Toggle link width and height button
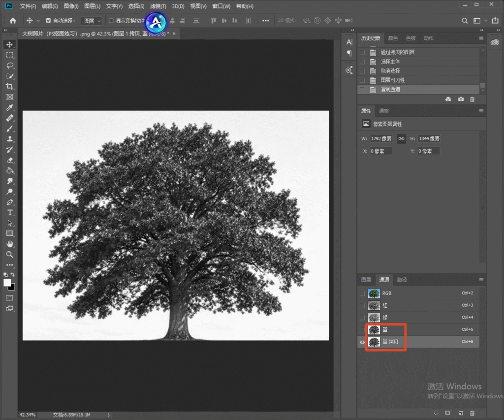 click(x=401, y=139)
